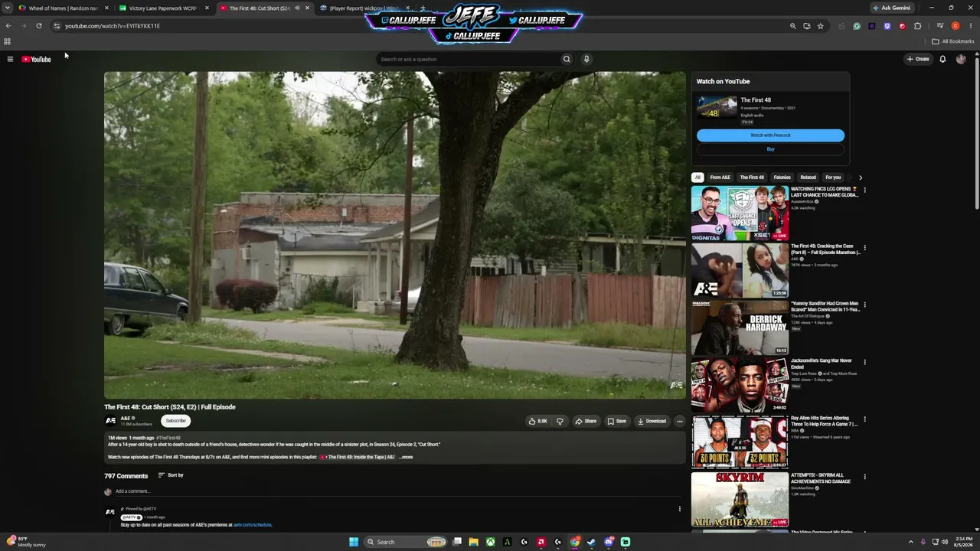Open the browser zoom magnifier in address bar
Screen dimensions: 980x551
click(x=793, y=26)
